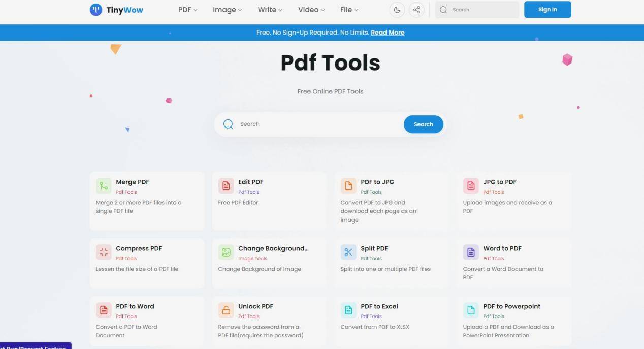Image resolution: width=644 pixels, height=349 pixels.
Task: Follow the Read More banner link
Action: point(388,33)
